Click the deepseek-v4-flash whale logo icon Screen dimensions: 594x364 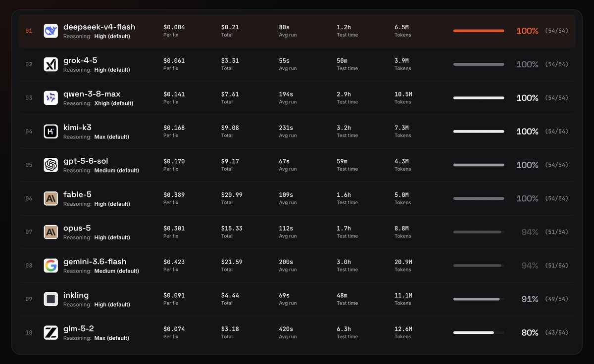pyautogui.click(x=50, y=31)
